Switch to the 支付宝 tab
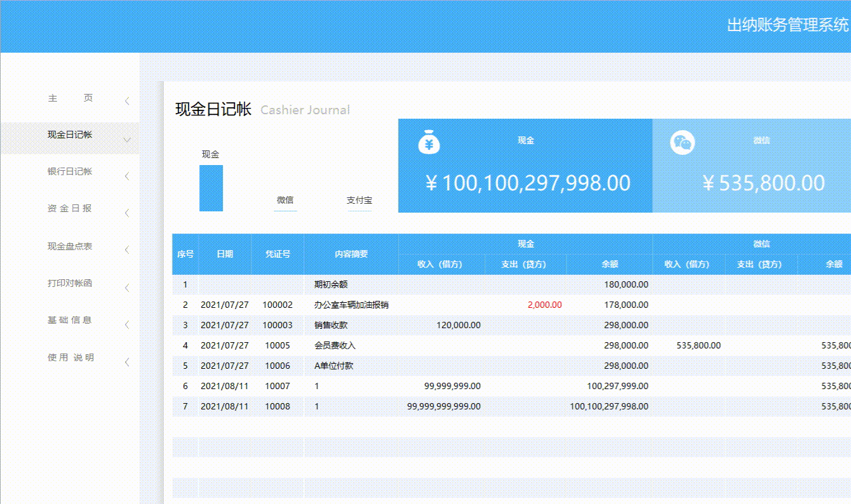851x504 pixels. pos(359,200)
